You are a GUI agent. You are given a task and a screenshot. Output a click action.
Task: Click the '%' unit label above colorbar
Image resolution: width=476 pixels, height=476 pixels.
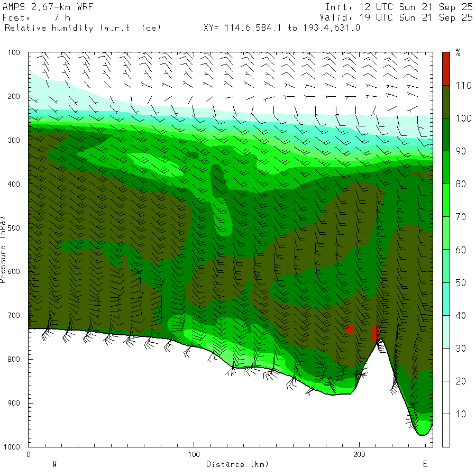pos(458,52)
